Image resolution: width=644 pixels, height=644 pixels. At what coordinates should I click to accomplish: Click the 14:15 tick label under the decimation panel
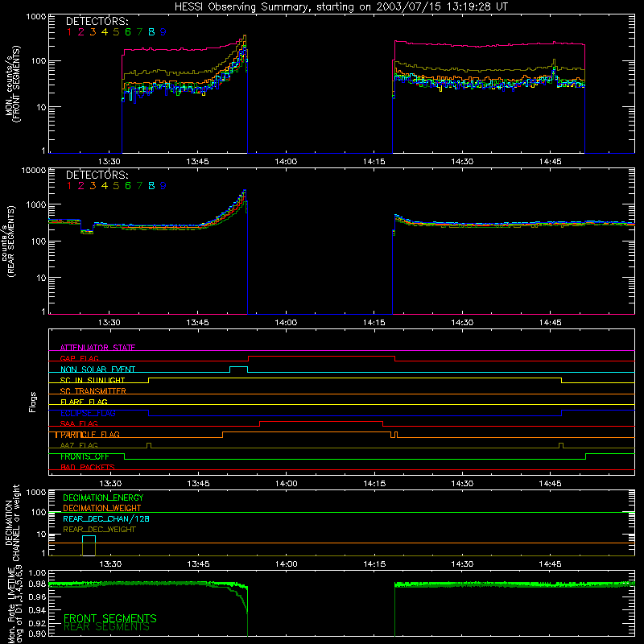pyautogui.click(x=374, y=564)
